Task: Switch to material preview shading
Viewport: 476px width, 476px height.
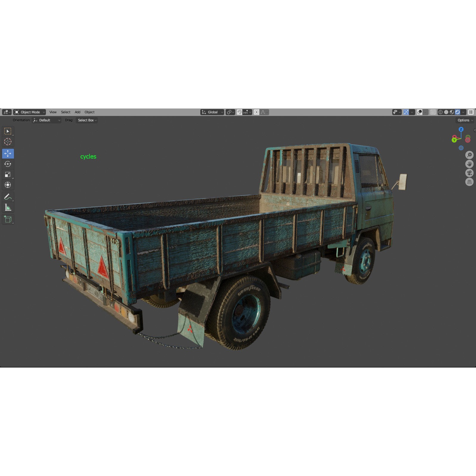Action: (452, 112)
